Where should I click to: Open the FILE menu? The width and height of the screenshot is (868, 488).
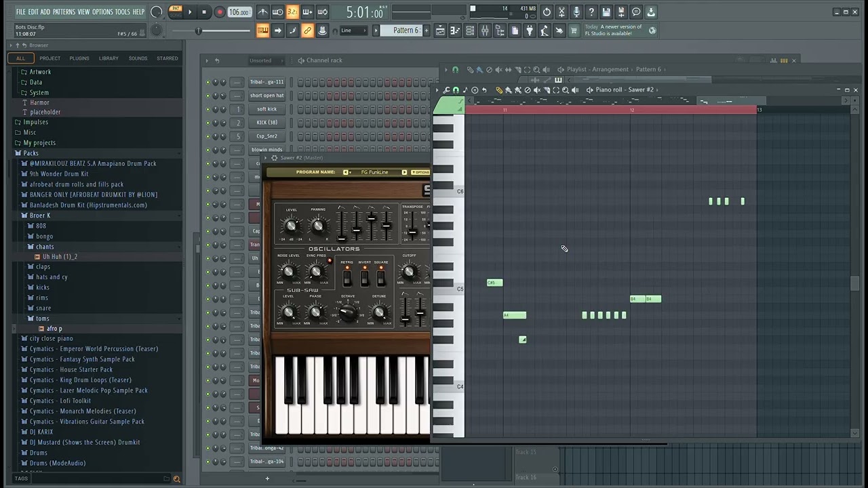pyautogui.click(x=20, y=12)
